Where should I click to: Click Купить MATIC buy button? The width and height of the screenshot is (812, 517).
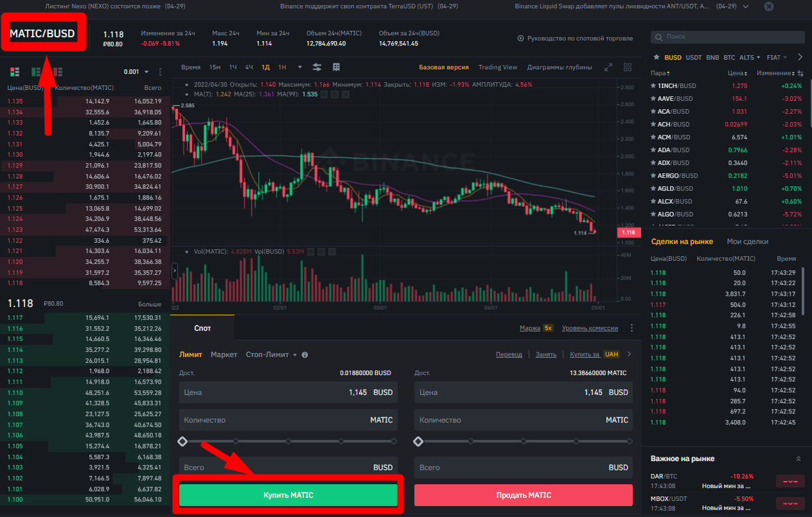(288, 495)
